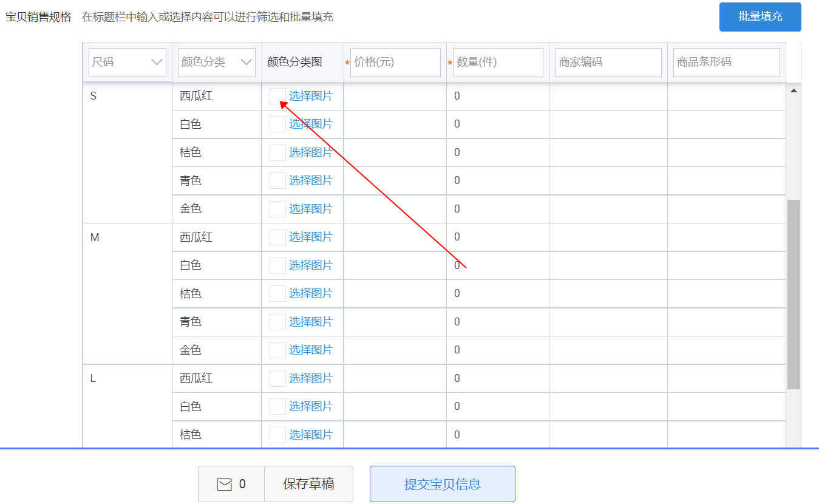Focus the 价格(元) header input field
This screenshot has height=504, width=819.
pos(395,62)
